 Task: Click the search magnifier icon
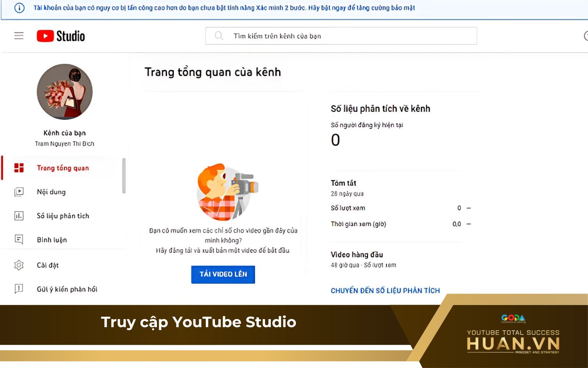(x=219, y=36)
